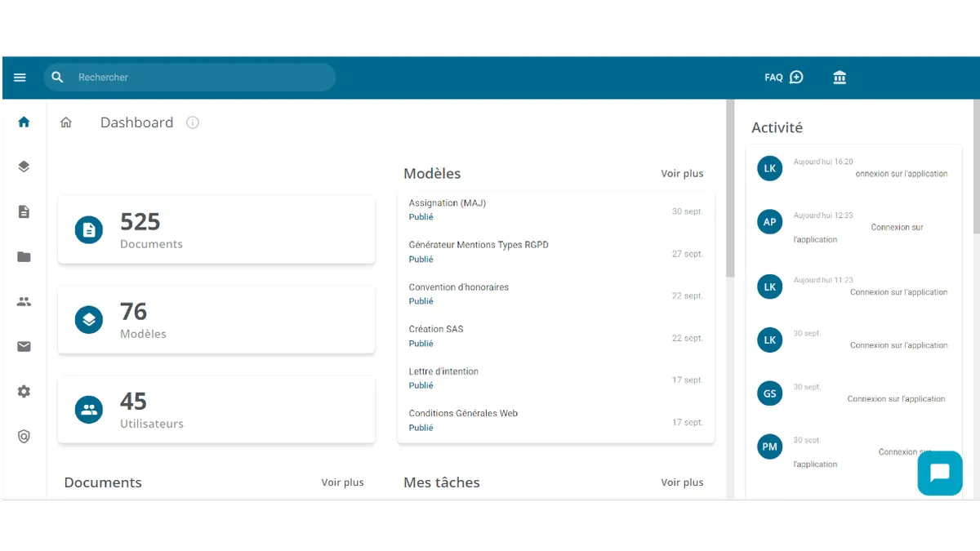The height and width of the screenshot is (551, 980).
Task: Open the folder sidebar icon
Action: point(24,257)
